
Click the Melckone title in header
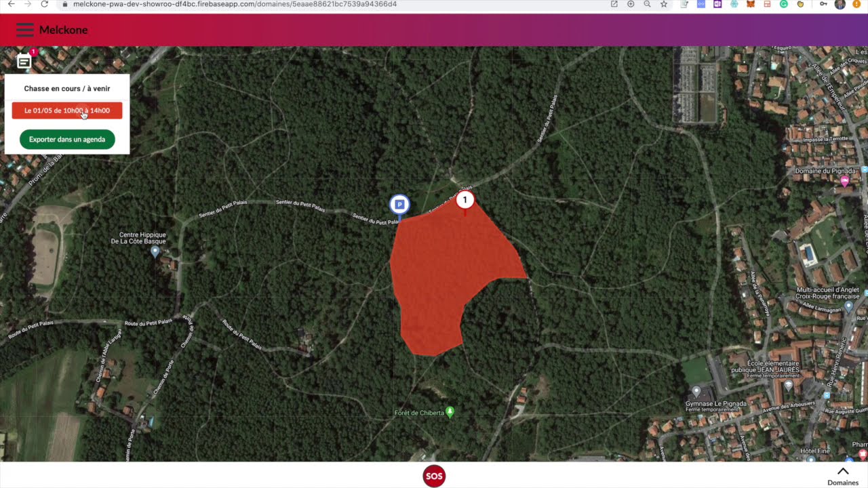pyautogui.click(x=63, y=30)
